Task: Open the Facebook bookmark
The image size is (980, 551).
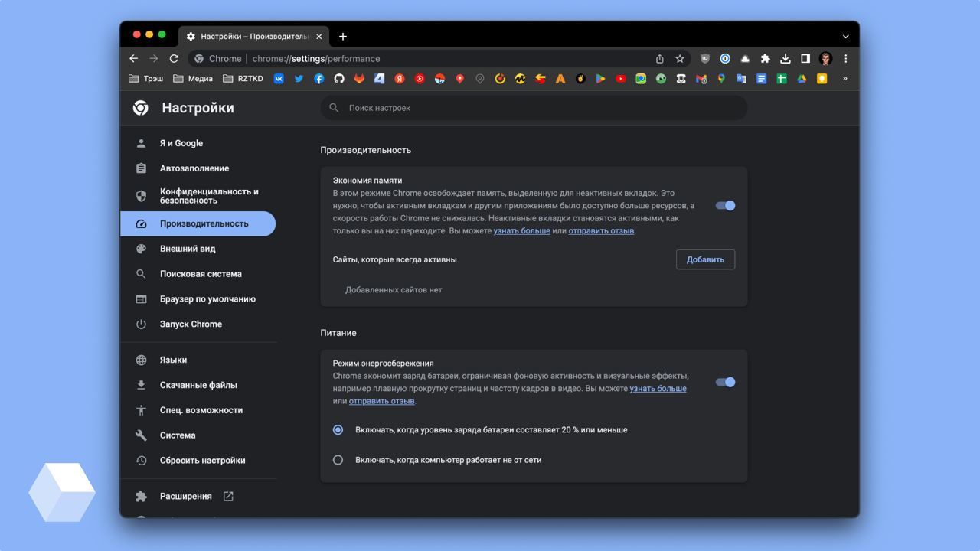Action: (319, 78)
